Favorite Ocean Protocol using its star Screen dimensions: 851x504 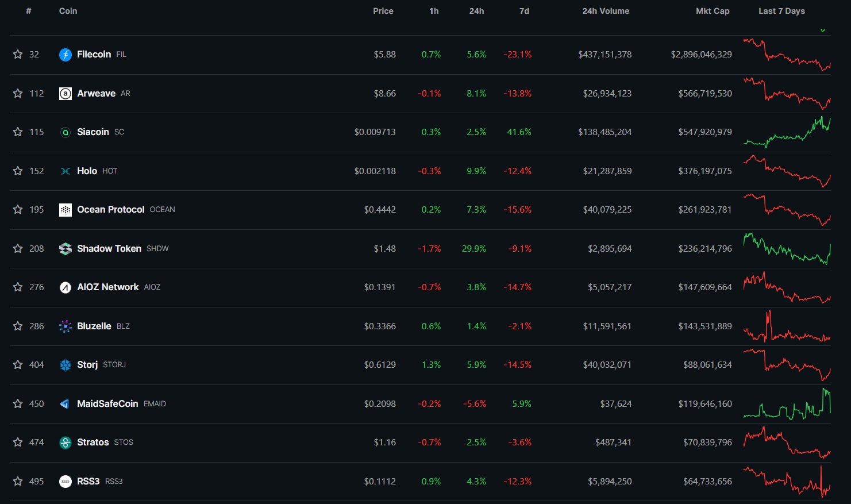pyautogui.click(x=18, y=209)
